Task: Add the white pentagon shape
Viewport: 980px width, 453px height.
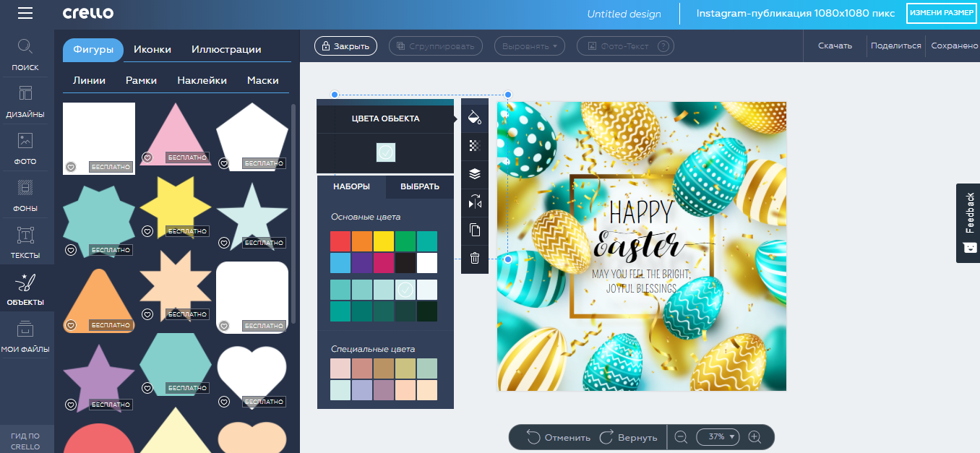Action: pyautogui.click(x=252, y=137)
